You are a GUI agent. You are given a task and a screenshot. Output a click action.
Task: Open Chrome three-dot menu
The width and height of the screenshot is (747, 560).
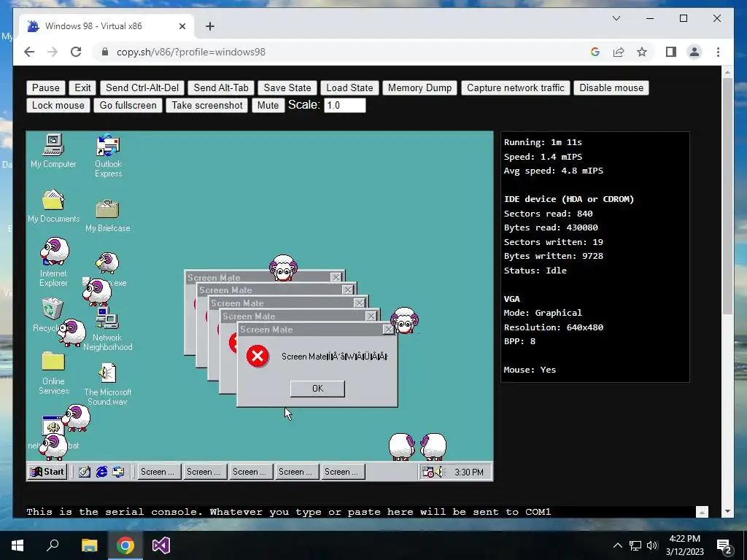(x=718, y=52)
